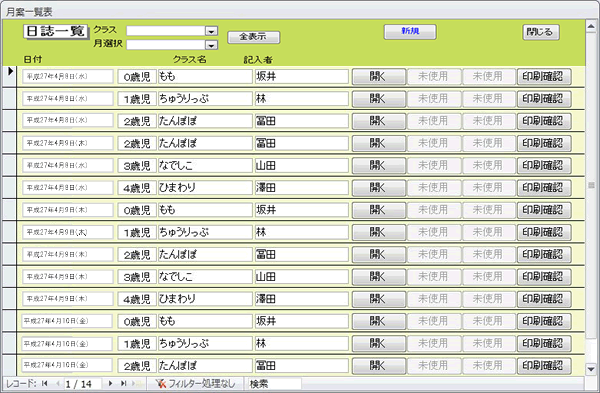Go to next record in navigation bar
Screen dimensions: 600x393
pyautogui.click(x=110, y=383)
